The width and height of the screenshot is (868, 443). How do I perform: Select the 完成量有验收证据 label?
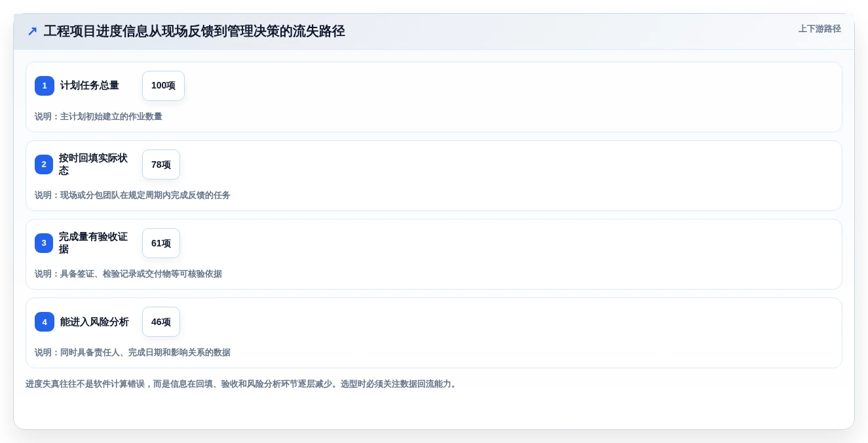pyautogui.click(x=94, y=243)
